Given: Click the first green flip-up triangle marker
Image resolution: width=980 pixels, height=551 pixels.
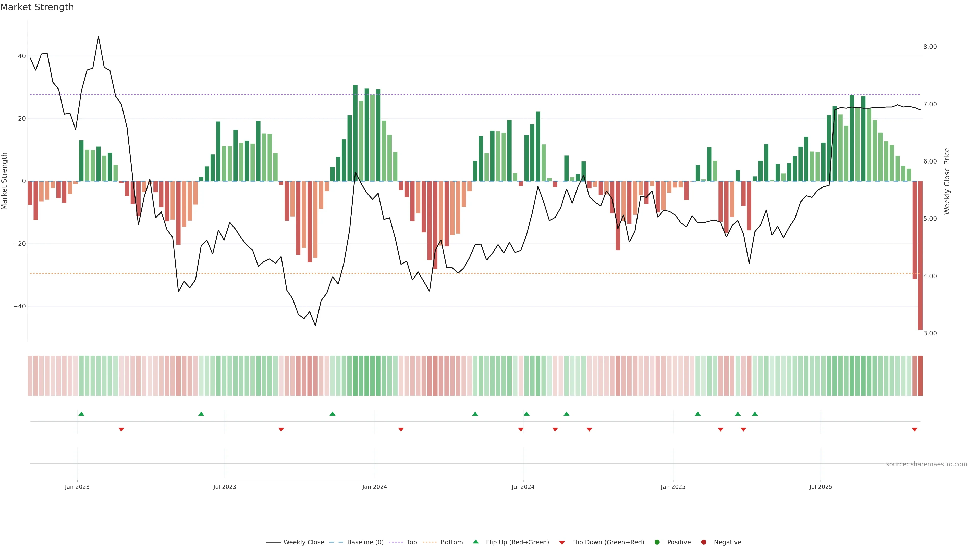Looking at the screenshot, I should tap(81, 414).
